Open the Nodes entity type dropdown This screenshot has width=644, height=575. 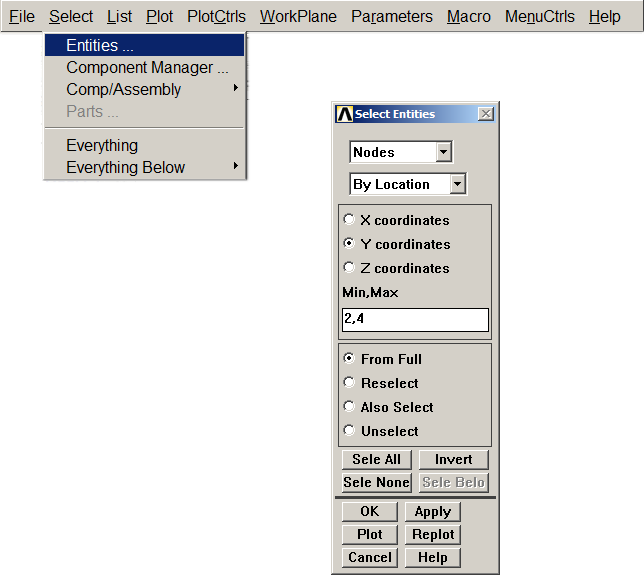pyautogui.click(x=444, y=152)
